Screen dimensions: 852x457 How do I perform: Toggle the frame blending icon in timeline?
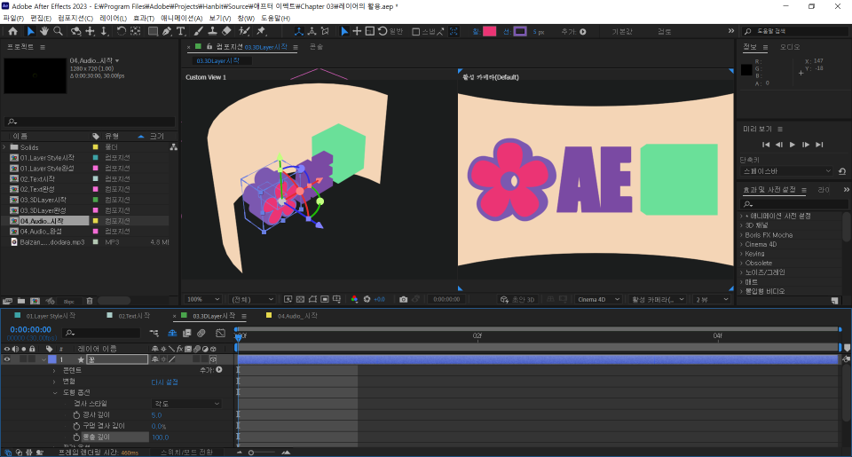(x=187, y=333)
